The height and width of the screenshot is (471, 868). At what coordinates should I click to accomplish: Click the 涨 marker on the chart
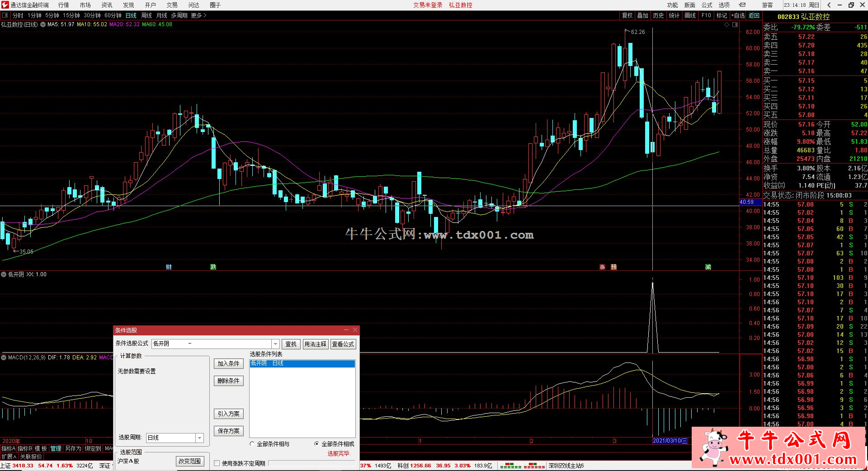pyautogui.click(x=602, y=267)
